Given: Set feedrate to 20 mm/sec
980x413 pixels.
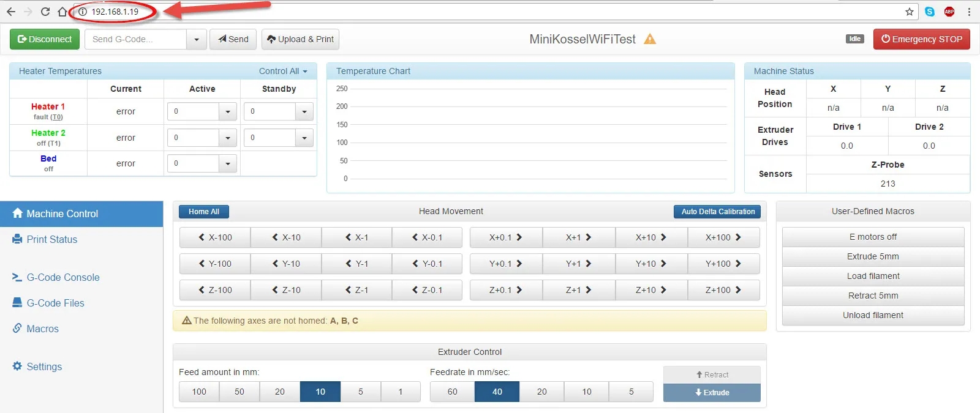Looking at the screenshot, I should [541, 392].
